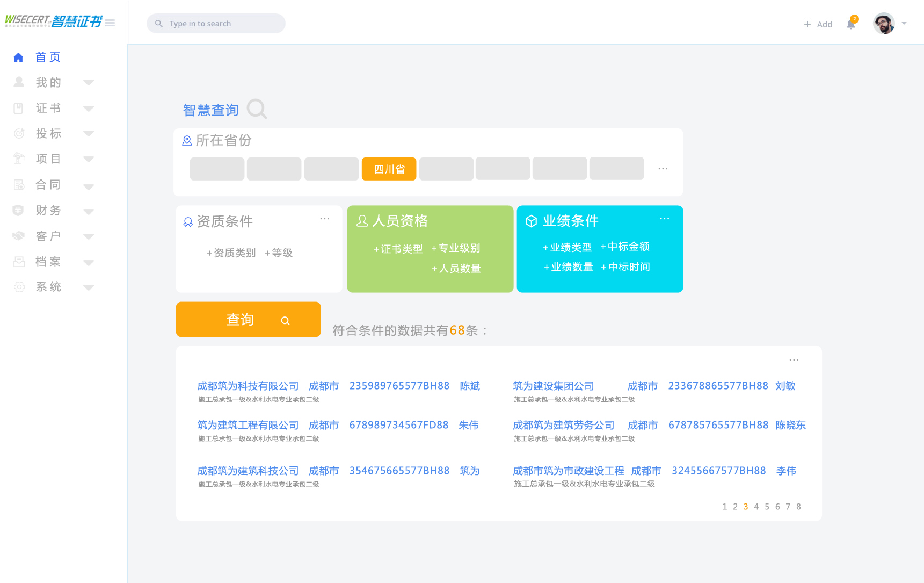Image resolution: width=924 pixels, height=583 pixels.
Task: Select the blank chip right after 四川省
Action: [x=447, y=169]
